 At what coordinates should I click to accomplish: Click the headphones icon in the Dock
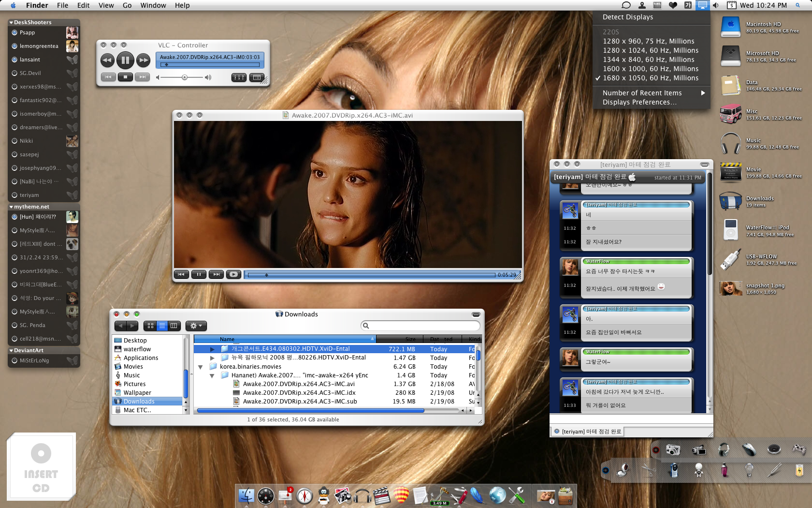(x=362, y=496)
